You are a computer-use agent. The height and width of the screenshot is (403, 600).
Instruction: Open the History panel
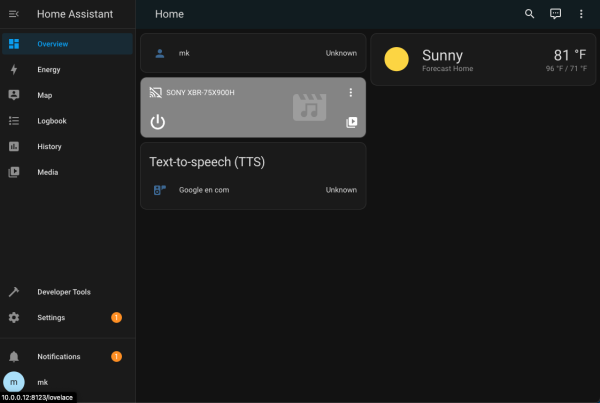pos(49,146)
